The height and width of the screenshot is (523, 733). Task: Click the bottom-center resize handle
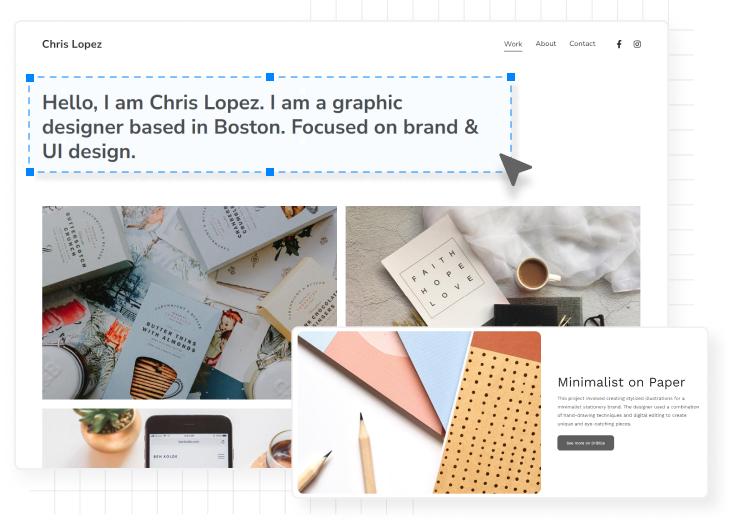pos(270,172)
